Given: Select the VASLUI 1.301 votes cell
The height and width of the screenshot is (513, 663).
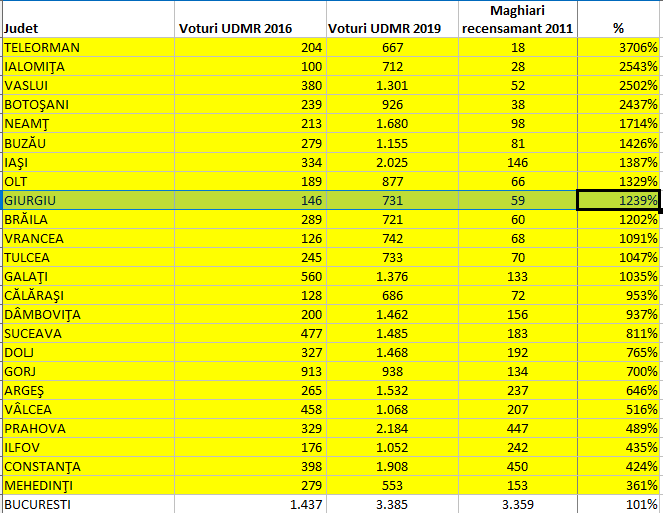Looking at the screenshot, I should (x=392, y=85).
